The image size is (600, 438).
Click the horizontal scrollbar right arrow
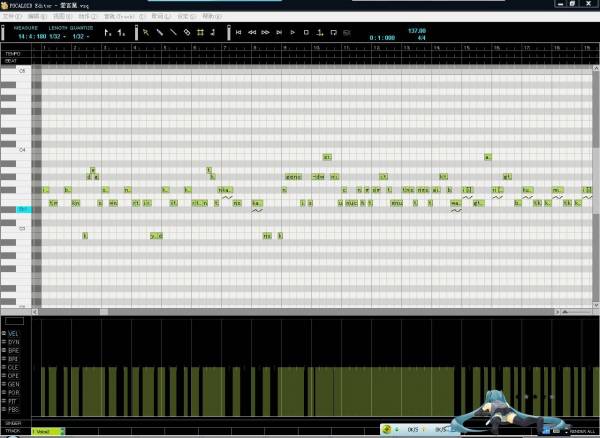coord(557,312)
